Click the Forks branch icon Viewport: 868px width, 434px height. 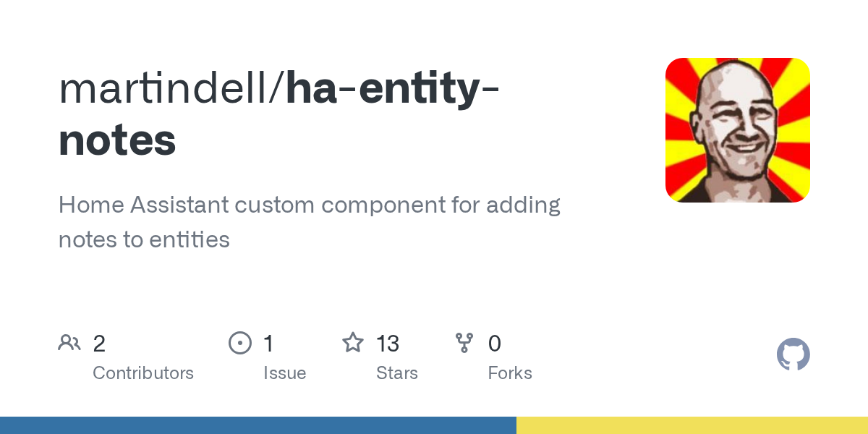click(464, 343)
